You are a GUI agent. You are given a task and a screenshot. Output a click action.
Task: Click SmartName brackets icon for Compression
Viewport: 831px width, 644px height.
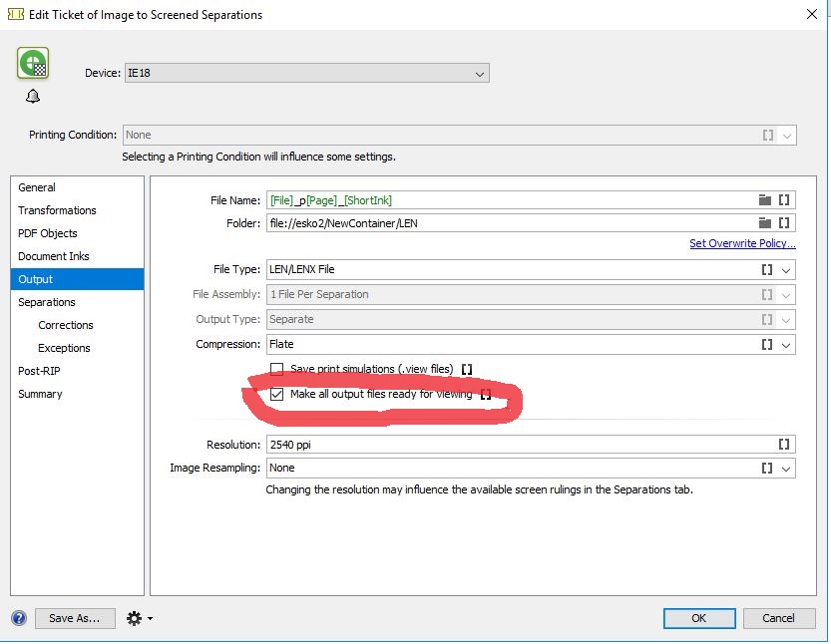(767, 344)
